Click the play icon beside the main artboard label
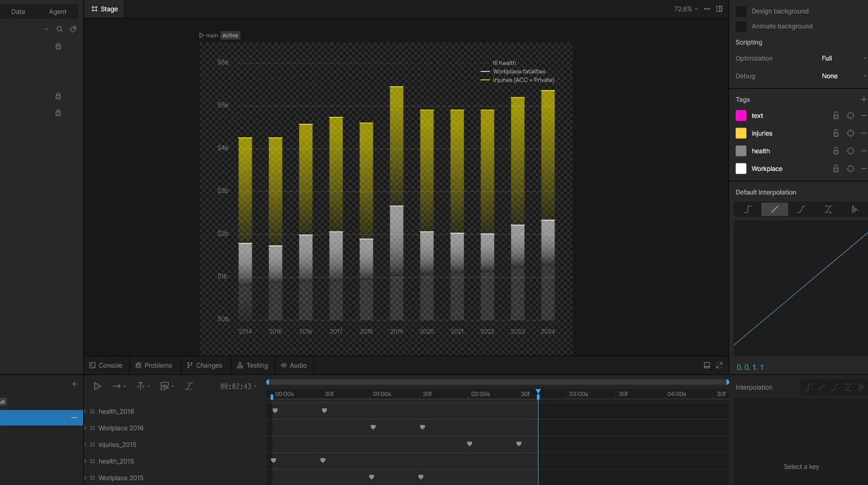This screenshot has height=485, width=868. coord(201,35)
